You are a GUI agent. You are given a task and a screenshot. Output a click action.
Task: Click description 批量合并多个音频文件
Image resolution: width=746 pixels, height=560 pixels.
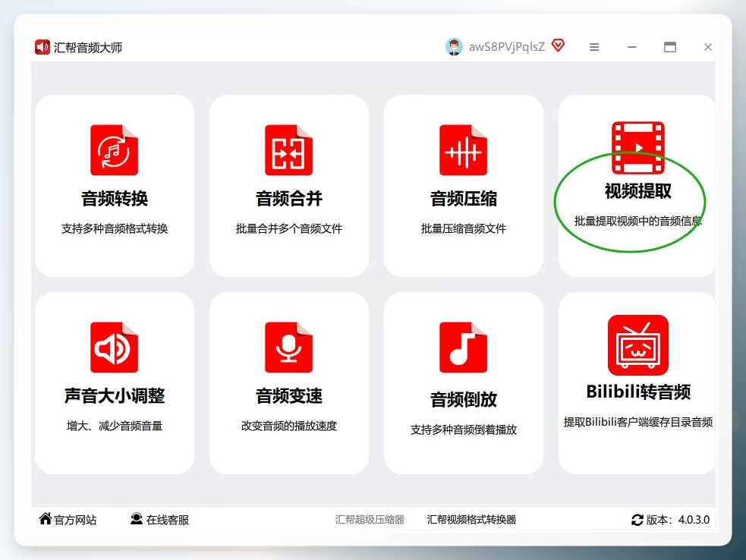coord(289,229)
